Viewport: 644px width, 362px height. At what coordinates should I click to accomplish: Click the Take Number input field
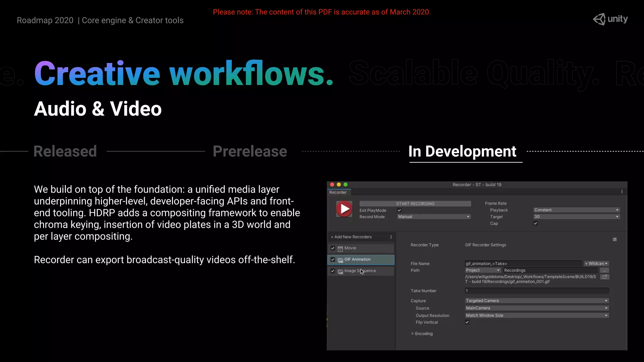pos(537,291)
